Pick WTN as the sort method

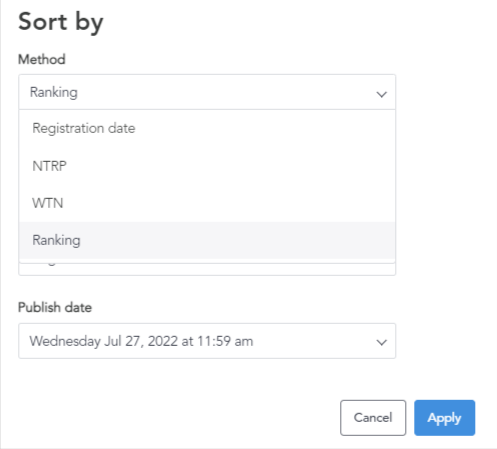[x=207, y=203]
